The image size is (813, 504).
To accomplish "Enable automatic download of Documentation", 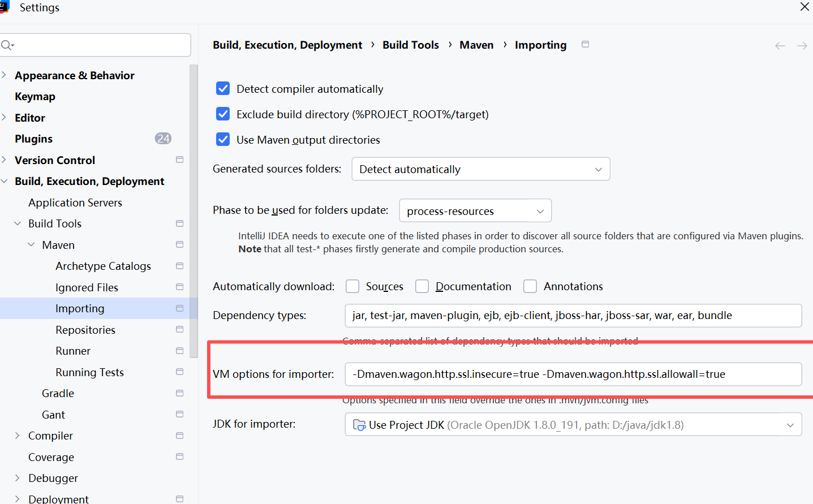I will [x=422, y=286].
